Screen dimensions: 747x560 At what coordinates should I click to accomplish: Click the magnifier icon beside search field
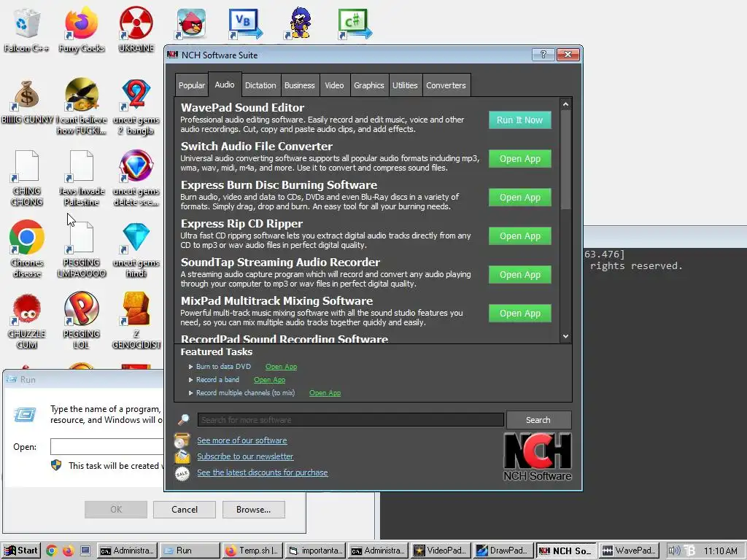(x=183, y=419)
